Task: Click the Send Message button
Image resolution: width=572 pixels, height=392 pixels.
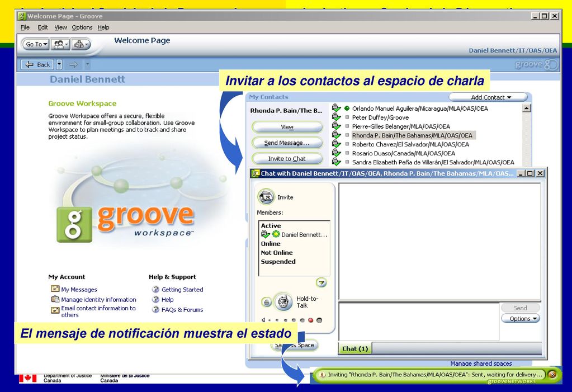Action: click(287, 143)
